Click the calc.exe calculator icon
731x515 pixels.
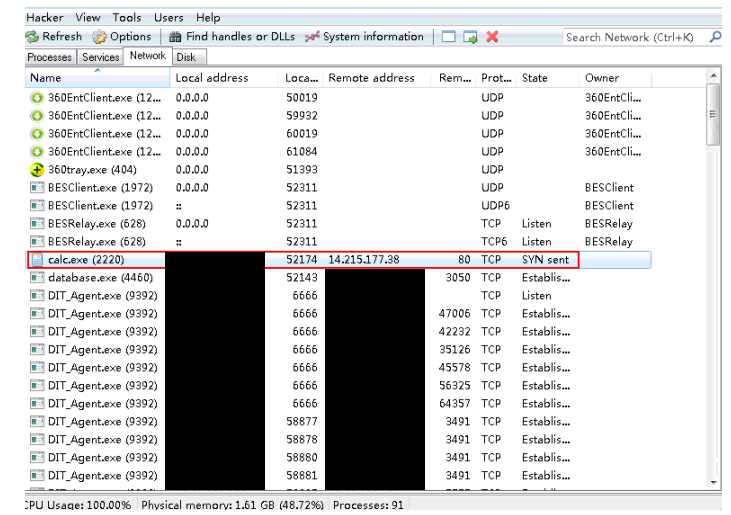click(x=37, y=260)
